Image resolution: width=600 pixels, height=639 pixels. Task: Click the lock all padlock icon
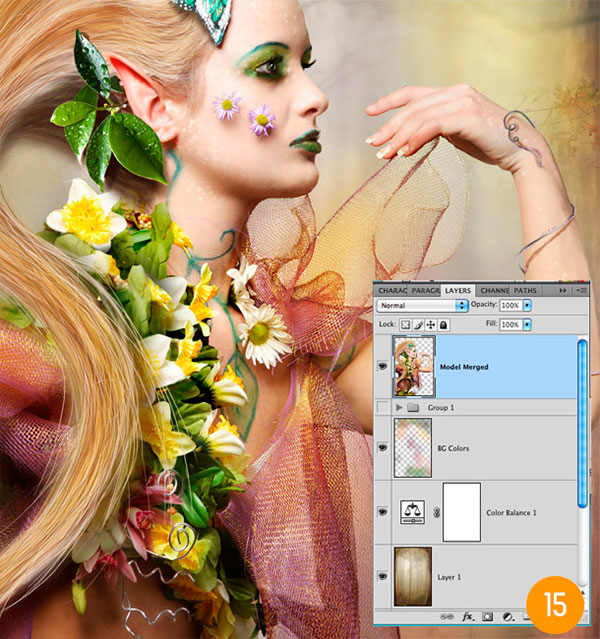click(443, 325)
